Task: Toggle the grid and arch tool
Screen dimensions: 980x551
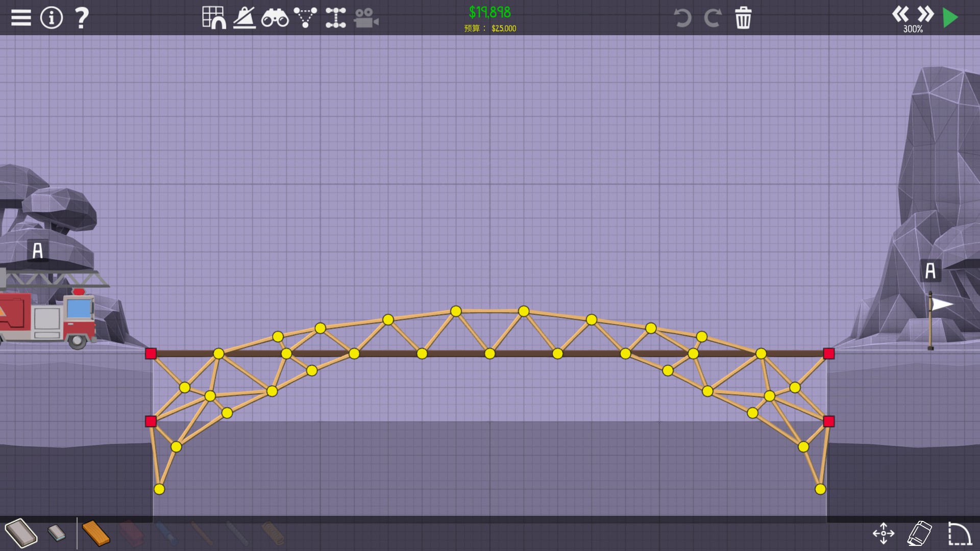Action: [214, 18]
